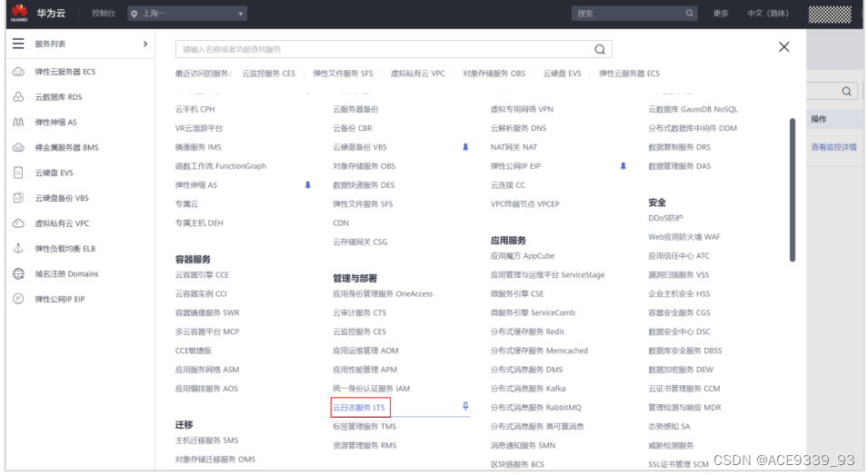Open 容器镜像服务 SWR

[207, 313]
